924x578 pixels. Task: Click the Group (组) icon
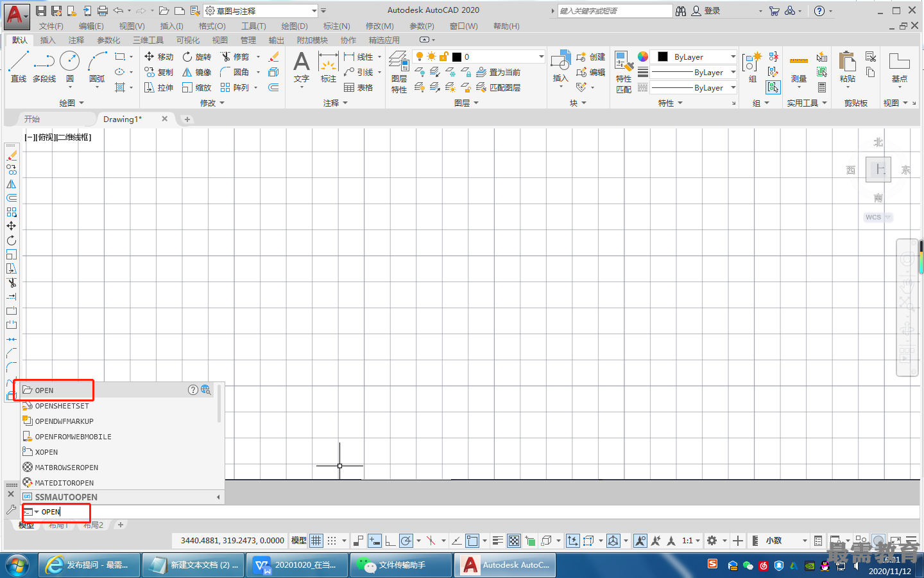[x=751, y=67]
